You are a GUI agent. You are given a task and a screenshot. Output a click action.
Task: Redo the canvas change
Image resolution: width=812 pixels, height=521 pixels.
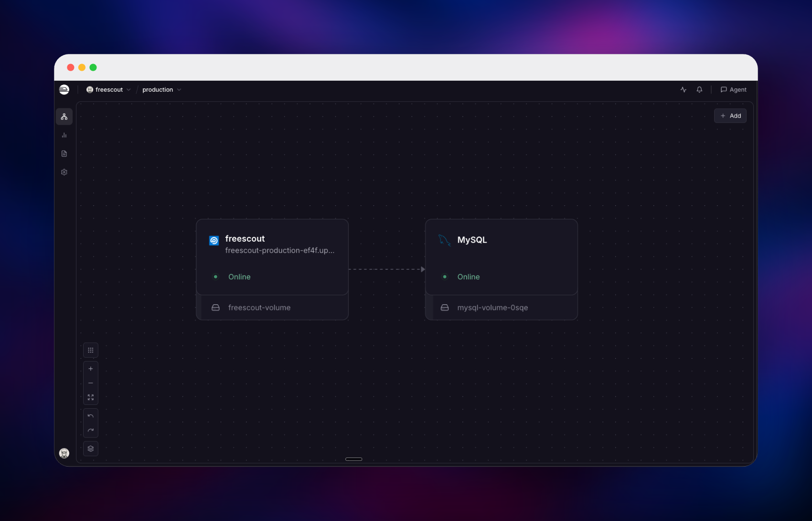coord(91,430)
